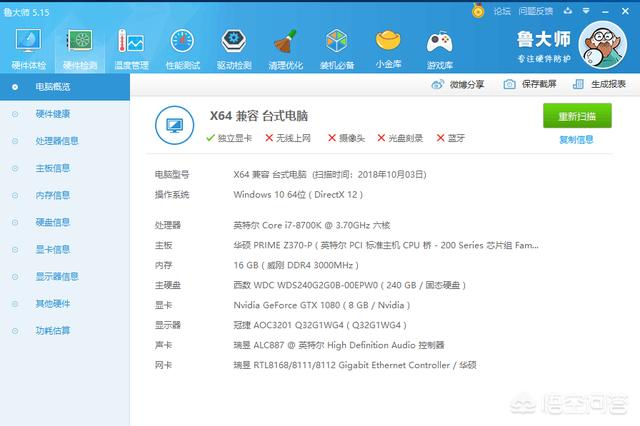Click the green 重新扫描 rescan button
640x426 pixels.
click(577, 116)
